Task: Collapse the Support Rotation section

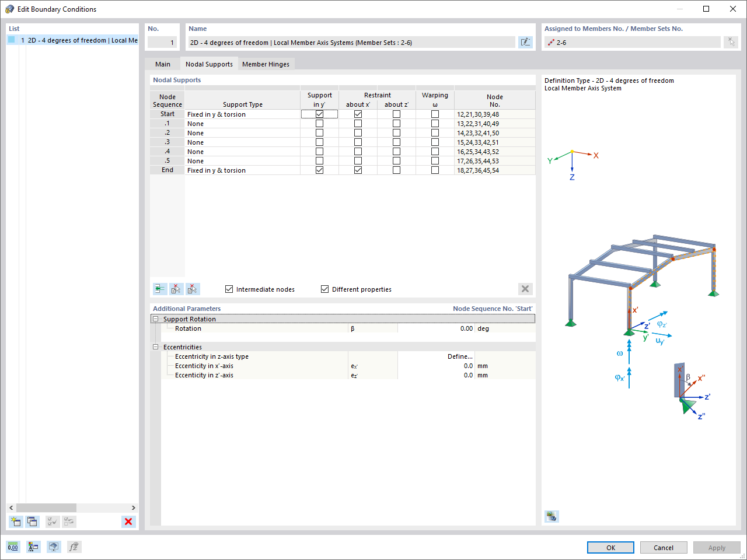Action: [x=156, y=319]
